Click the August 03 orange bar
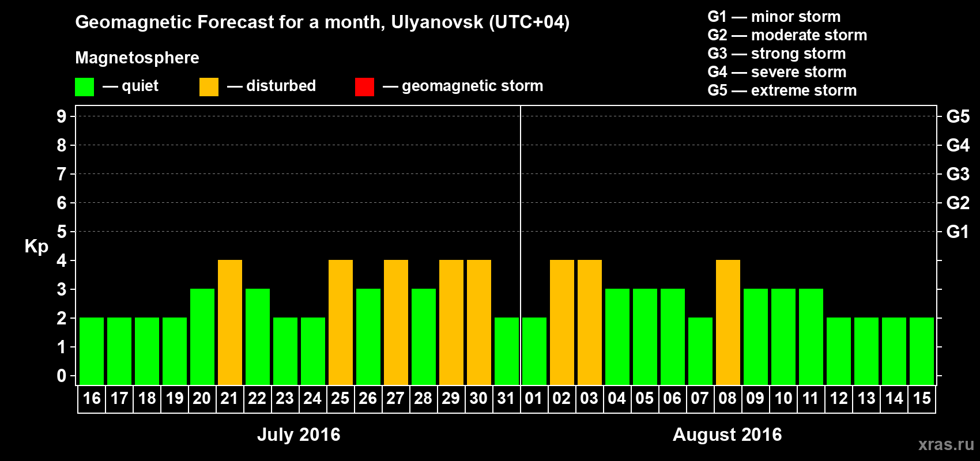The width and height of the screenshot is (980, 461). pyautogui.click(x=590, y=322)
